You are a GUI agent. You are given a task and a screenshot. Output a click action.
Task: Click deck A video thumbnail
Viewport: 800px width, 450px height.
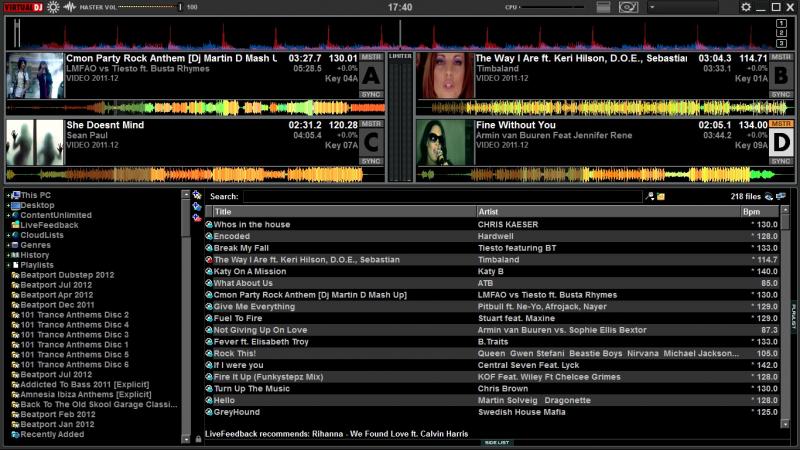click(35, 76)
